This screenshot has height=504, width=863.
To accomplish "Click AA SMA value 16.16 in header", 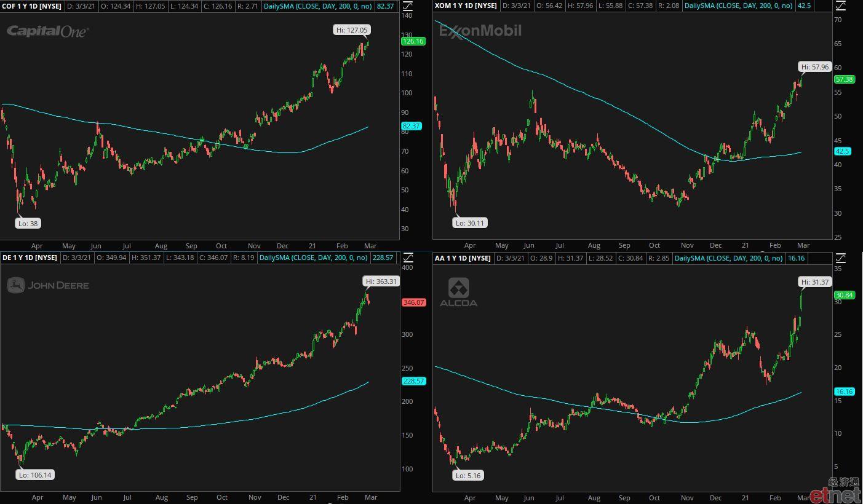I will (797, 258).
